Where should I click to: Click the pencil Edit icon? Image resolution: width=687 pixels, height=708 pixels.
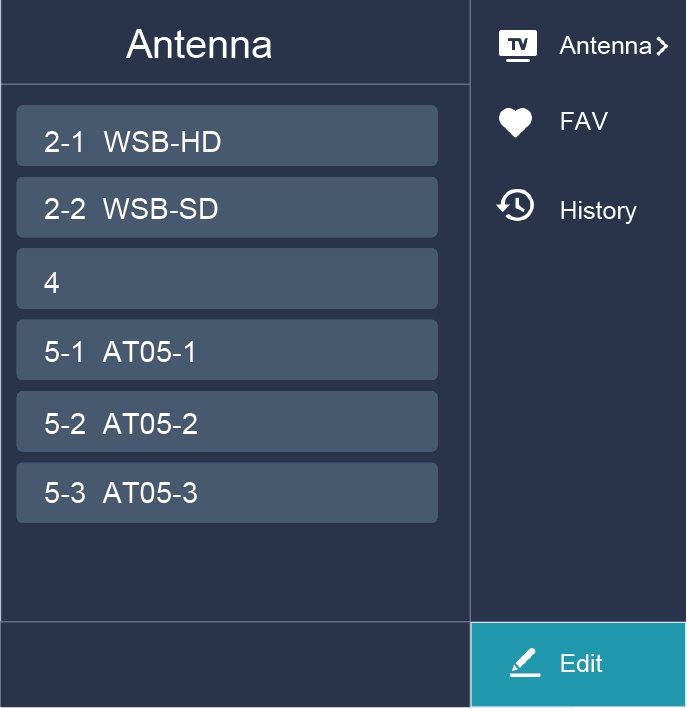pyautogui.click(x=525, y=663)
